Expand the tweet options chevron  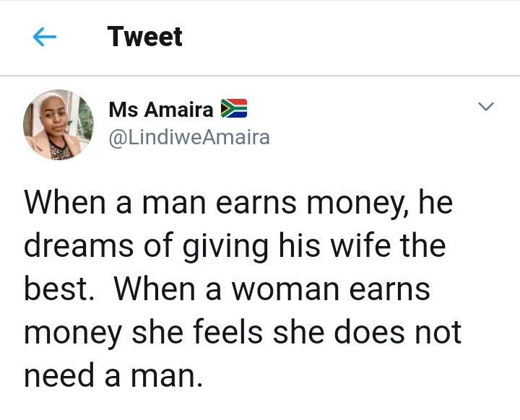[x=486, y=108]
